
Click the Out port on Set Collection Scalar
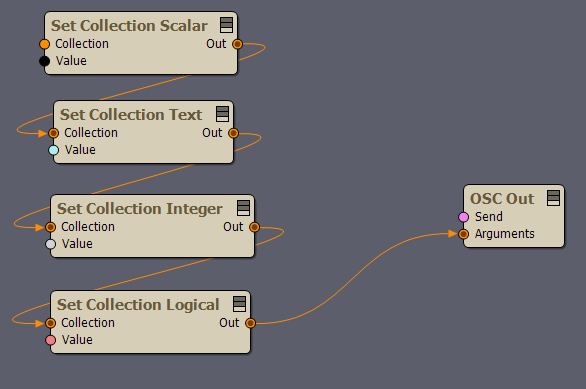[237, 44]
